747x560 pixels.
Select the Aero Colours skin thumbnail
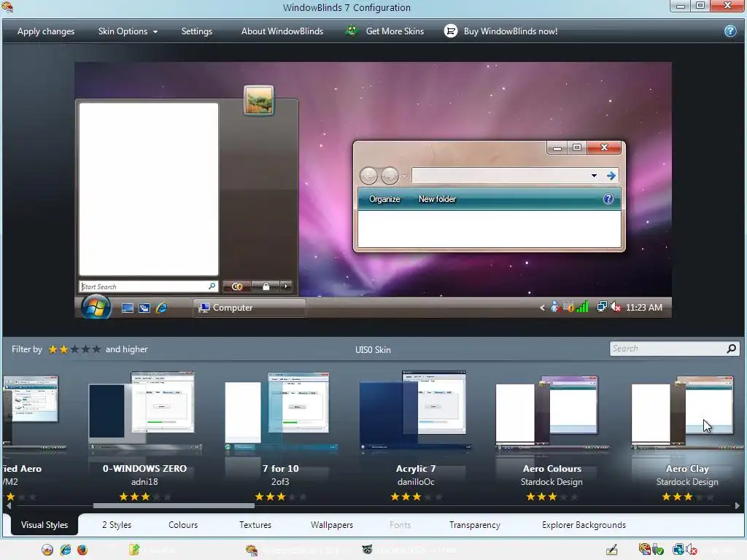point(551,413)
